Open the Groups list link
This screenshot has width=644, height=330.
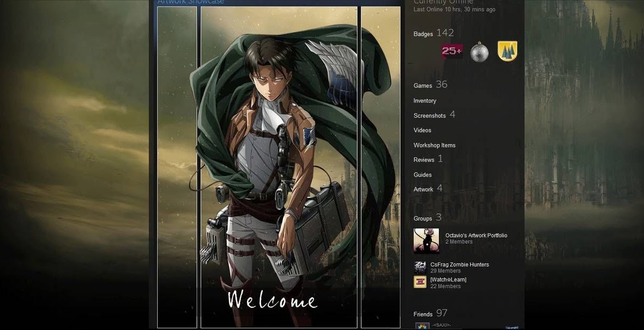422,218
